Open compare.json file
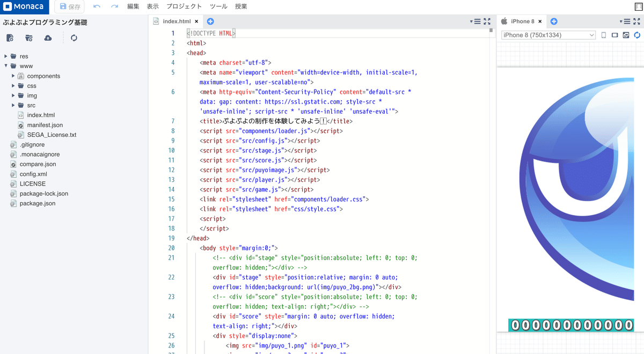This screenshot has width=644, height=354. point(38,164)
